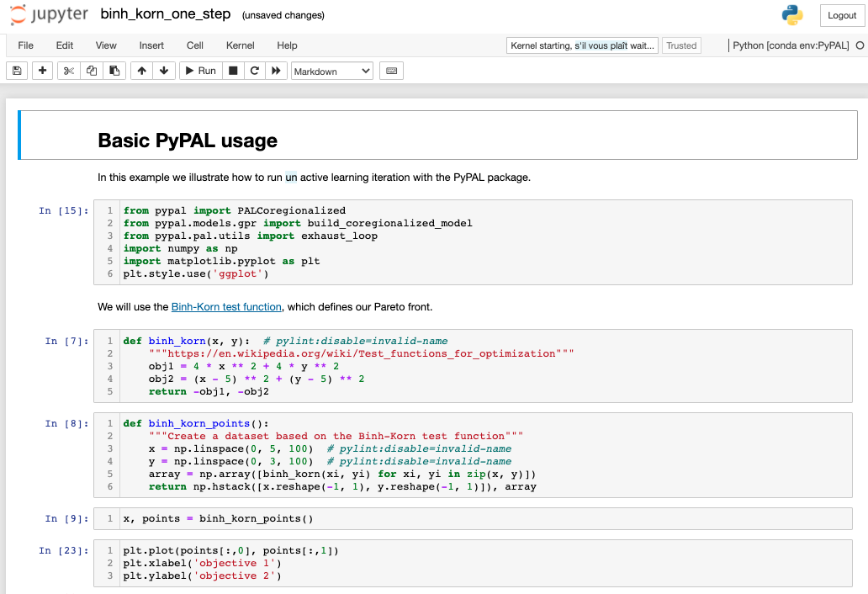Click the plt.style.use('ggplot') line
The image size is (868, 594).
coord(196,273)
